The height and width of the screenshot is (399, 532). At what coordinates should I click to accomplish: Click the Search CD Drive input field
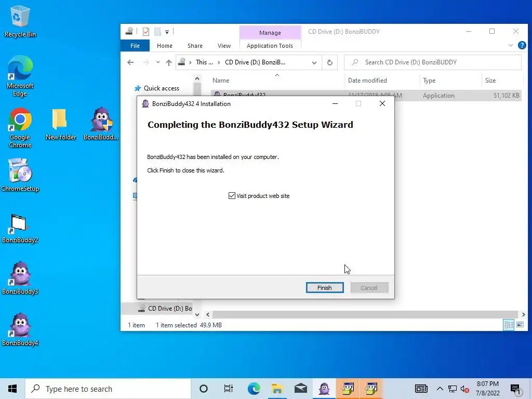coord(433,62)
